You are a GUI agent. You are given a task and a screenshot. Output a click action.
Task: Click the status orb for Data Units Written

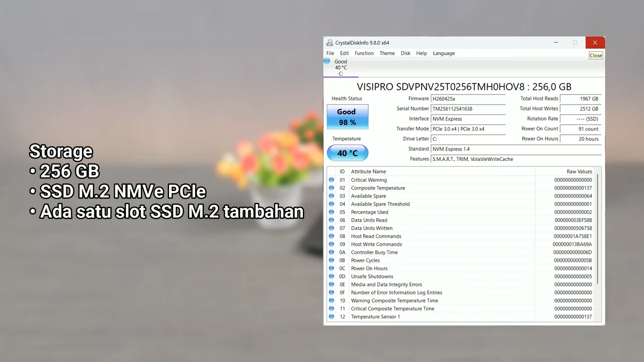point(332,228)
